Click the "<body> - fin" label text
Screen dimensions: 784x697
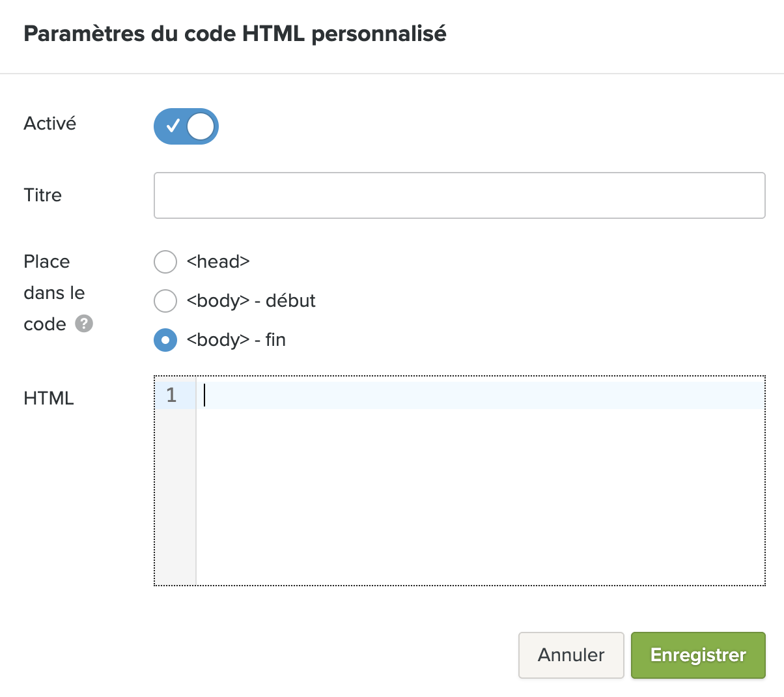(x=236, y=340)
